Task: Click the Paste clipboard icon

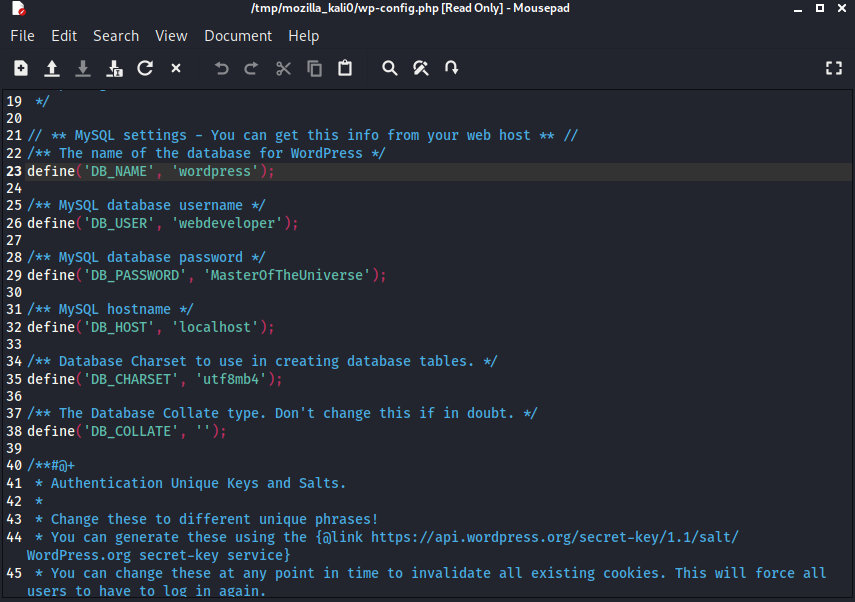Action: pos(345,68)
